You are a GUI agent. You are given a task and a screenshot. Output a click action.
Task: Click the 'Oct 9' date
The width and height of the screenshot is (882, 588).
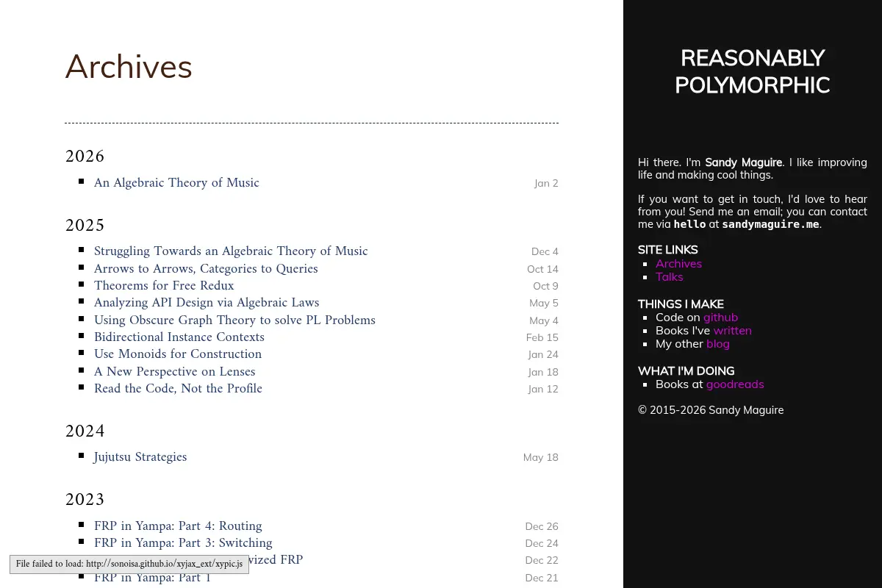(545, 286)
